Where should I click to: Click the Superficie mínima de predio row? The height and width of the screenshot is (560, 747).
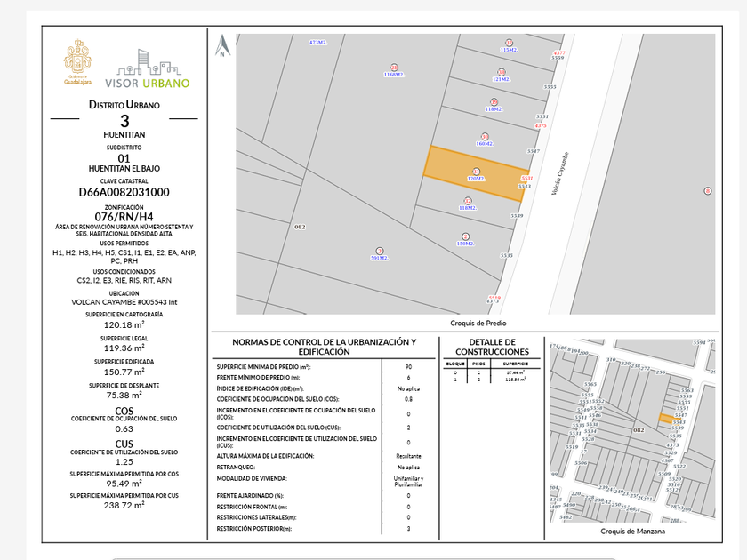(324, 366)
